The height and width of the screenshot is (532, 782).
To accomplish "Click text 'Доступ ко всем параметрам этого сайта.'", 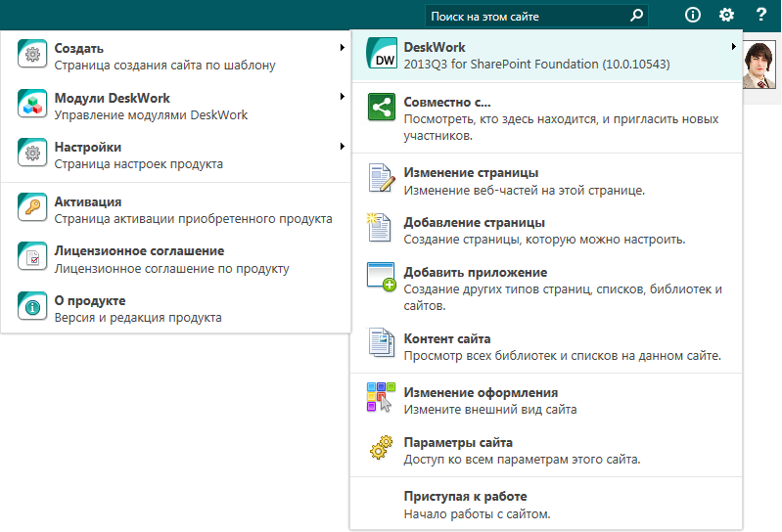I will [522, 460].
